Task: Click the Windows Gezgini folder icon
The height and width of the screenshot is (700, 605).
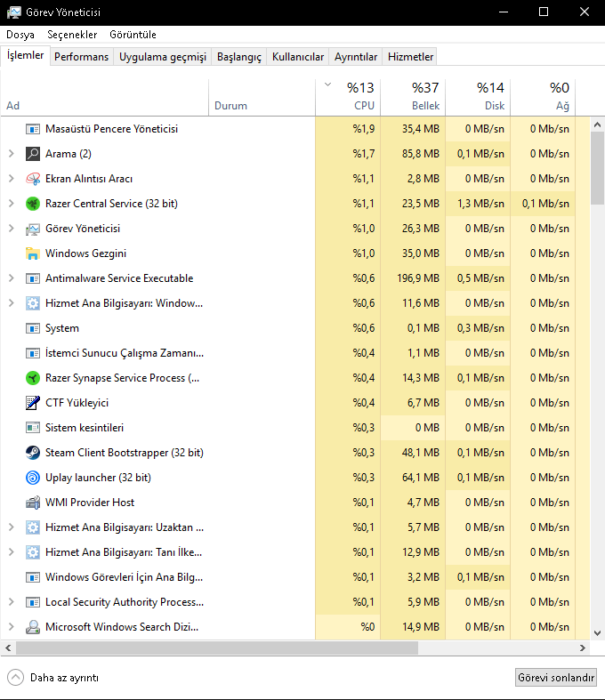Action: point(33,253)
